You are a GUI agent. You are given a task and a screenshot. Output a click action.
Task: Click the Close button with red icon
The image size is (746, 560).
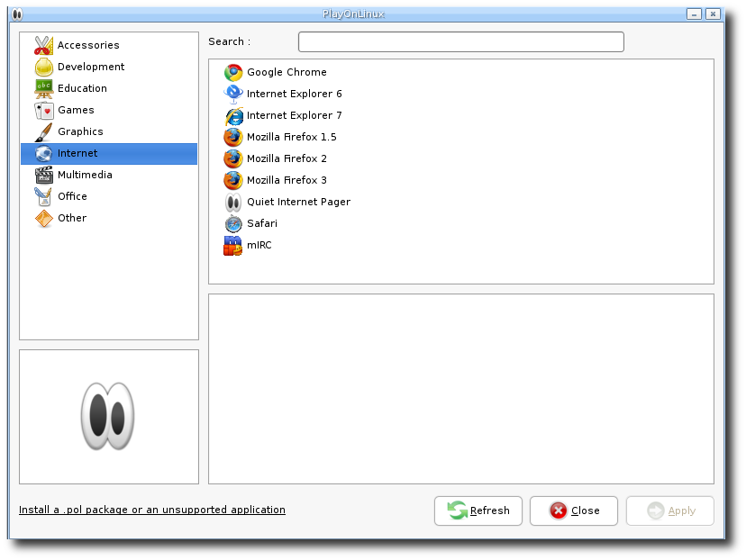[x=574, y=511]
